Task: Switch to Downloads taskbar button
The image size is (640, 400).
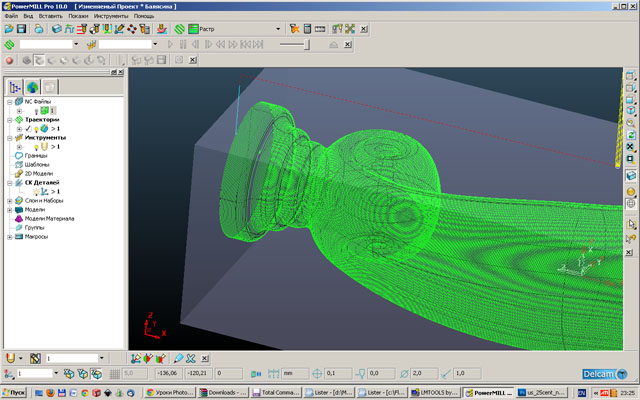Action: click(223, 393)
